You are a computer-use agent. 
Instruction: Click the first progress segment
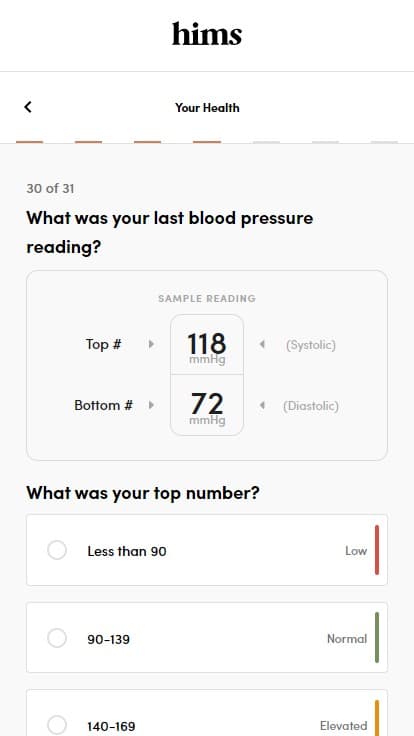pyautogui.click(x=30, y=142)
